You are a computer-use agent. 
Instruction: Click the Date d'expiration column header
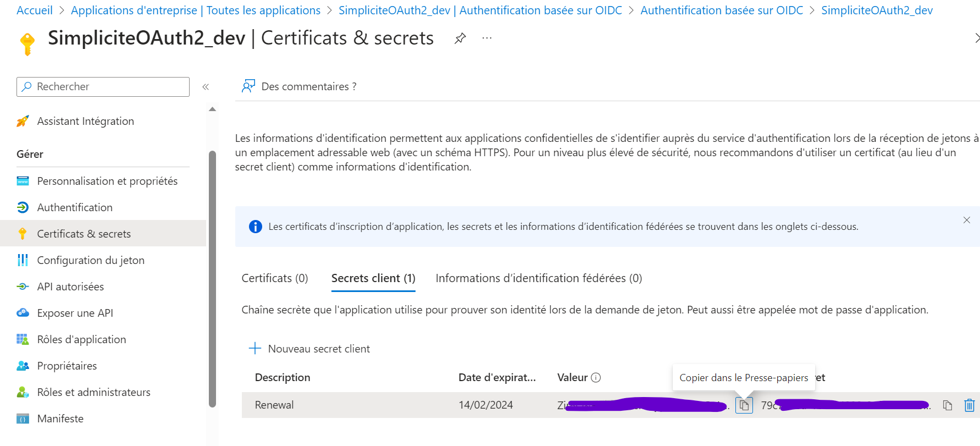(497, 377)
